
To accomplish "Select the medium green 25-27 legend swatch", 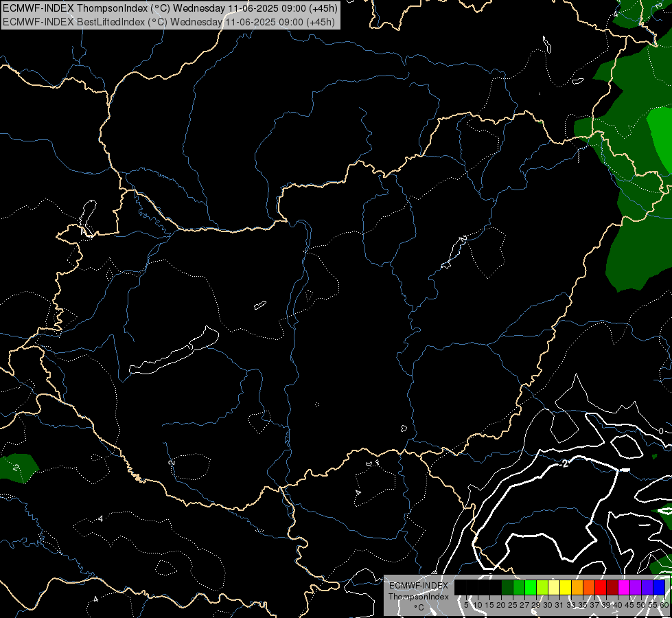I will [519, 587].
